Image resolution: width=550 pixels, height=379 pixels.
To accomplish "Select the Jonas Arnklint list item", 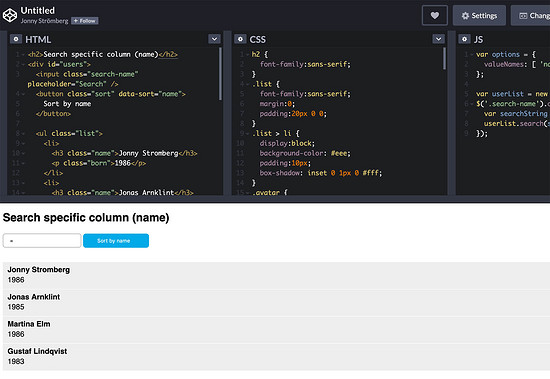I will pos(276,302).
